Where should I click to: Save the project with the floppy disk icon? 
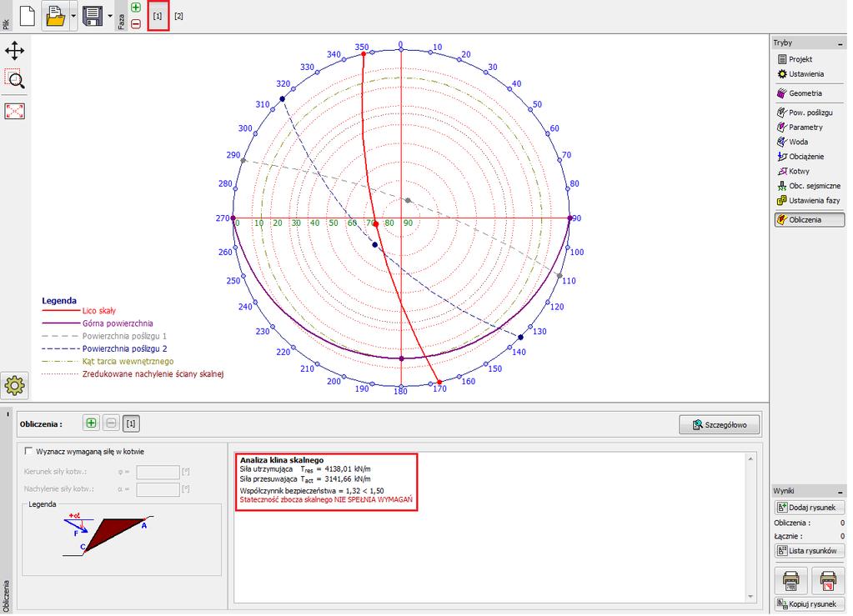pyautogui.click(x=93, y=16)
